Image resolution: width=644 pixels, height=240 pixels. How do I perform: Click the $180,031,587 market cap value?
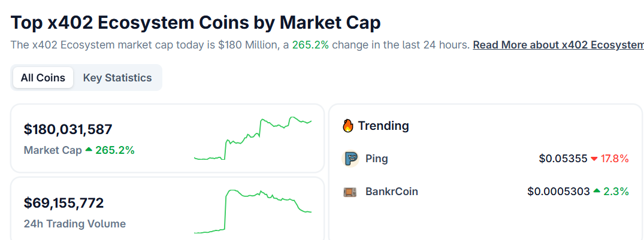[68, 129]
